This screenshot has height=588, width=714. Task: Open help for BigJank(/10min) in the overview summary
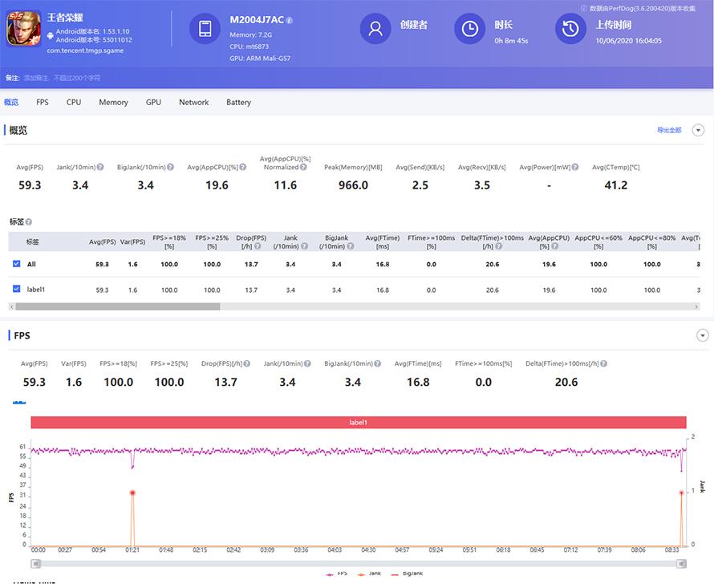(170, 167)
